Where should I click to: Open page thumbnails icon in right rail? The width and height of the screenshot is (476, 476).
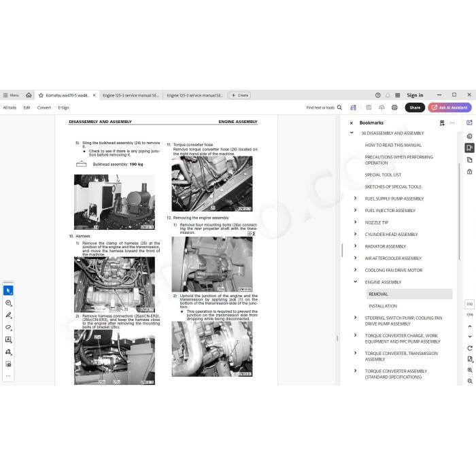(x=469, y=160)
